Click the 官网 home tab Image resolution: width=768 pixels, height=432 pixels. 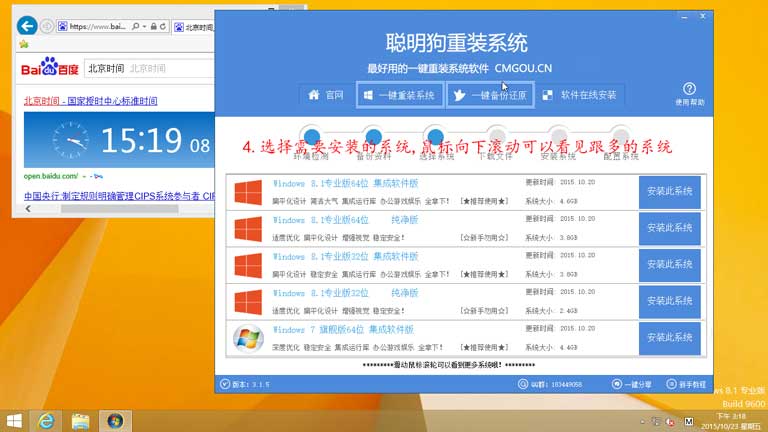coord(326,95)
